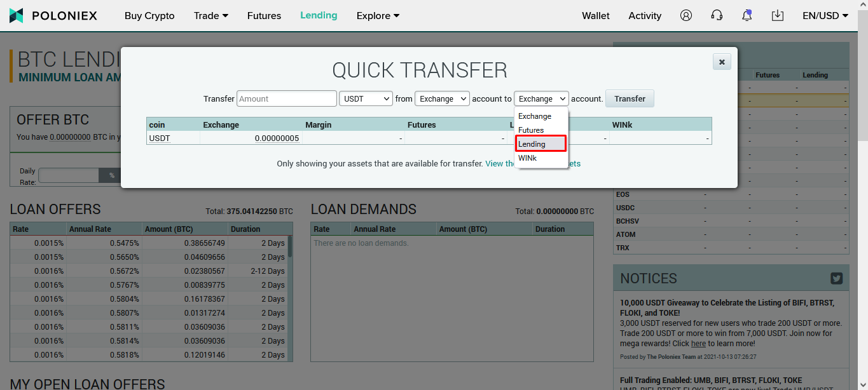Open the EN/USD language selector

pos(825,16)
